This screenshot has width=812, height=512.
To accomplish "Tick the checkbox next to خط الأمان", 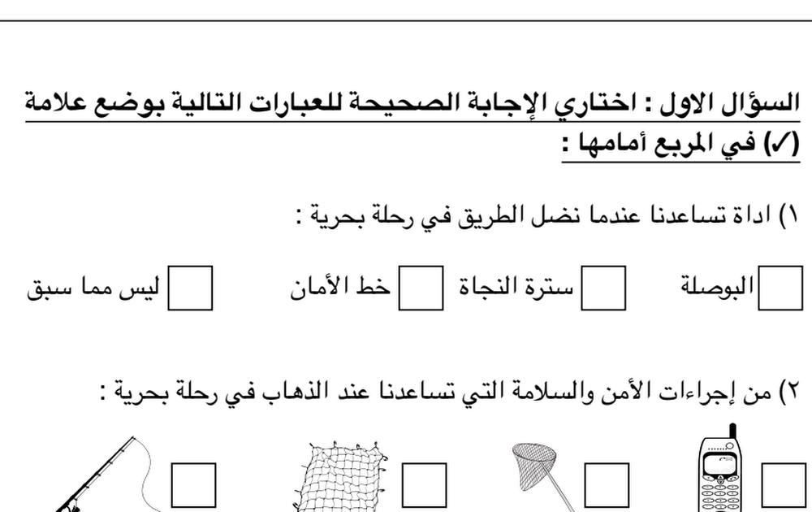I will point(421,289).
